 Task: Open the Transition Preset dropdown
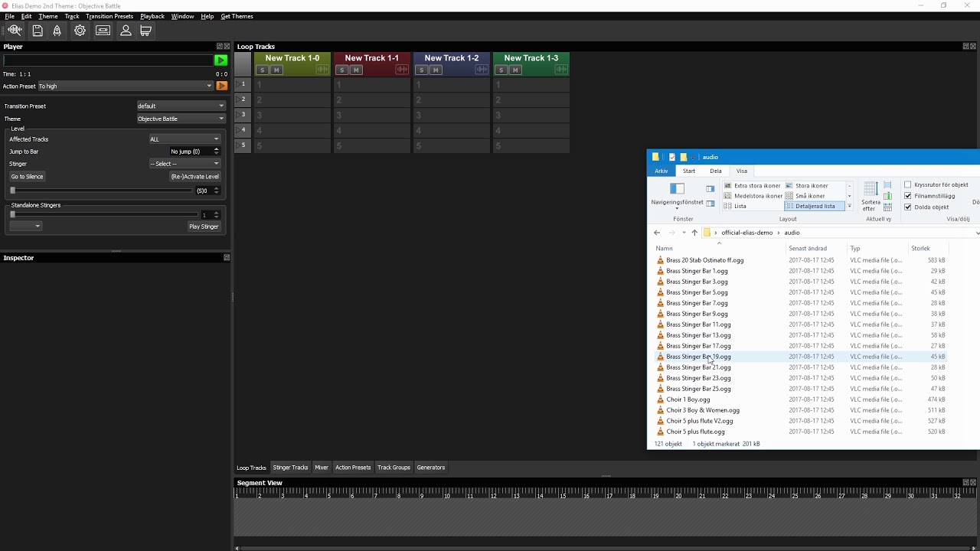(181, 106)
